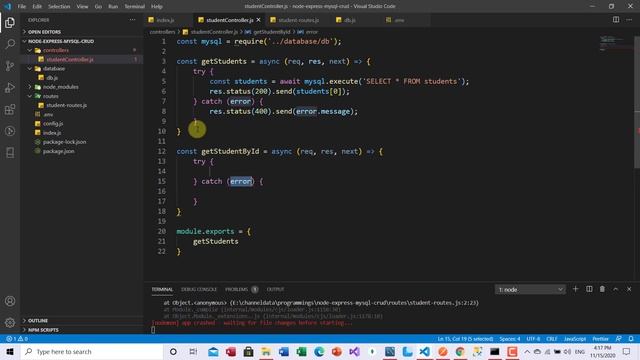Change indentation via Spaces: 4
This screenshot has height=360, width=640.
[510, 339]
